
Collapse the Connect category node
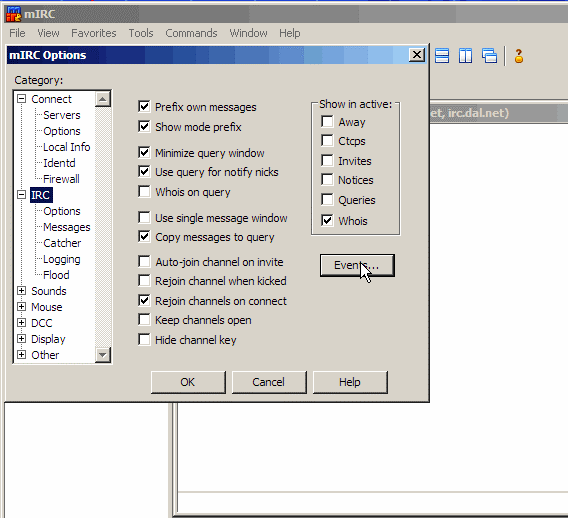(22, 99)
